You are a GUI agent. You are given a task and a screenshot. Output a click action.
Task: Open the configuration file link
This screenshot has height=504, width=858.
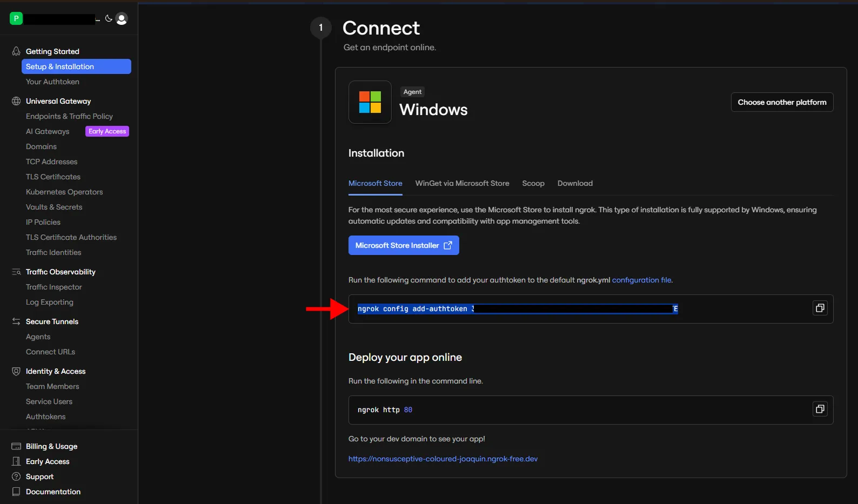pyautogui.click(x=641, y=280)
